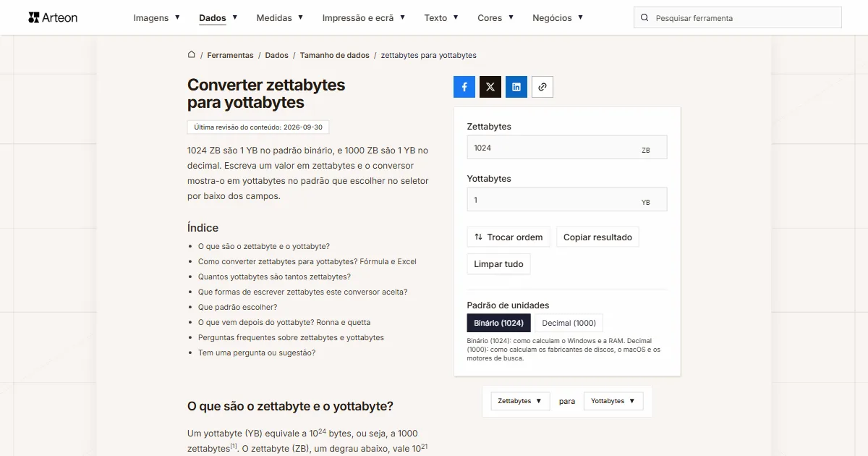Jump to 'O que são o zettabyte e o yottabyte?'
The height and width of the screenshot is (456, 868).
tap(264, 247)
